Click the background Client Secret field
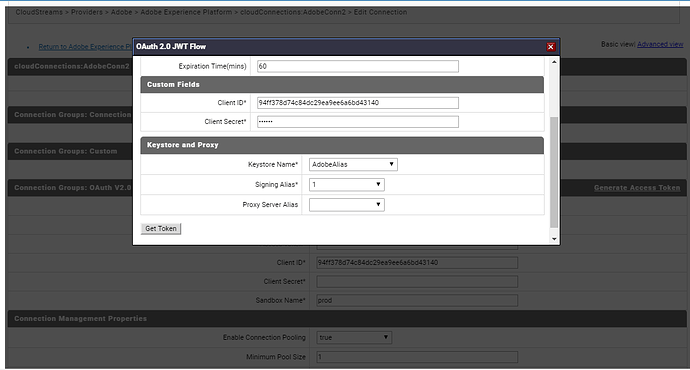Image resolution: width=690 pixels, height=370 pixels. pyautogui.click(x=417, y=281)
